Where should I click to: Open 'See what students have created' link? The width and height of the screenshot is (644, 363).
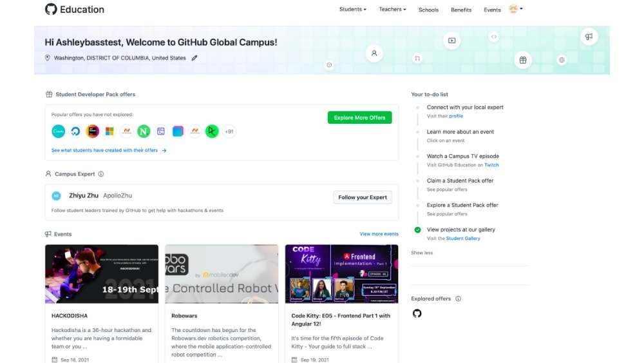[104, 150]
